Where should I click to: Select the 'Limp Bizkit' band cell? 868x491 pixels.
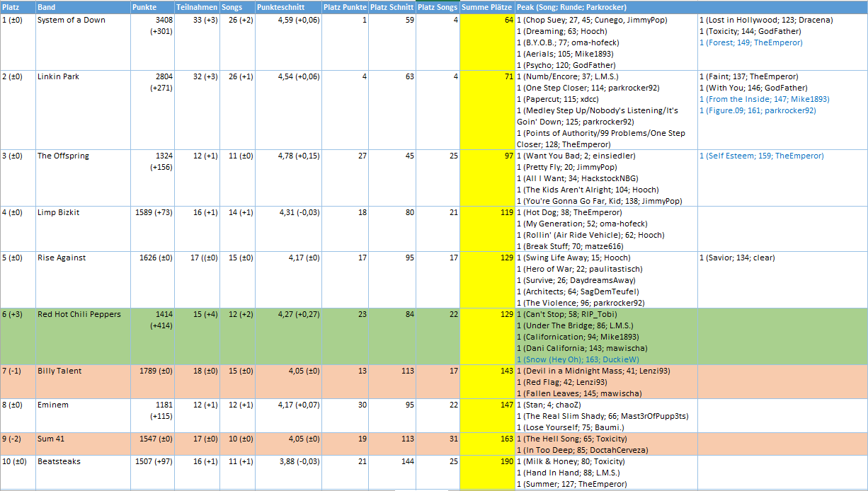(x=83, y=229)
